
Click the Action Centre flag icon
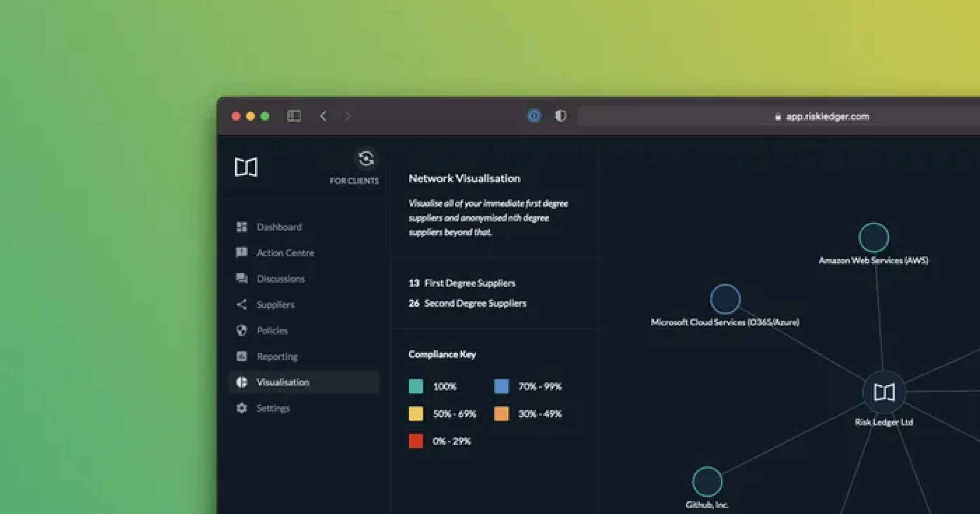coord(242,253)
